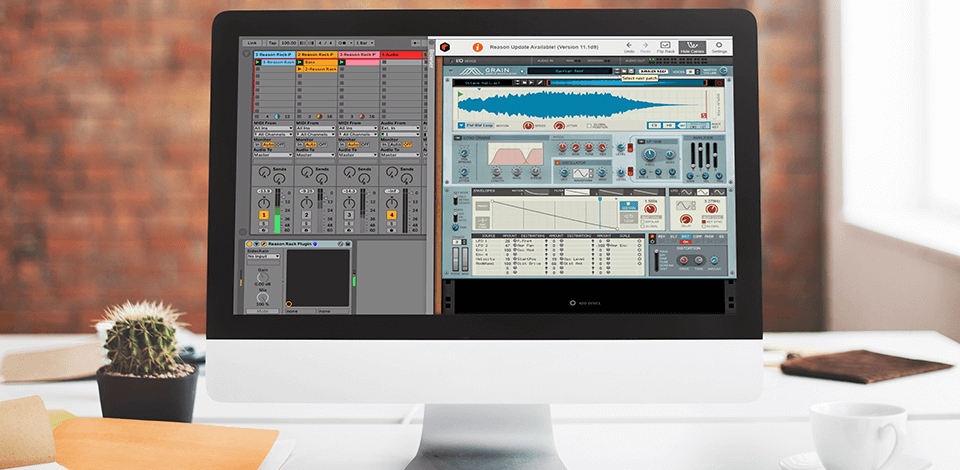Toggle track 1 activator button
Image resolution: width=960 pixels, height=470 pixels.
coord(264,215)
